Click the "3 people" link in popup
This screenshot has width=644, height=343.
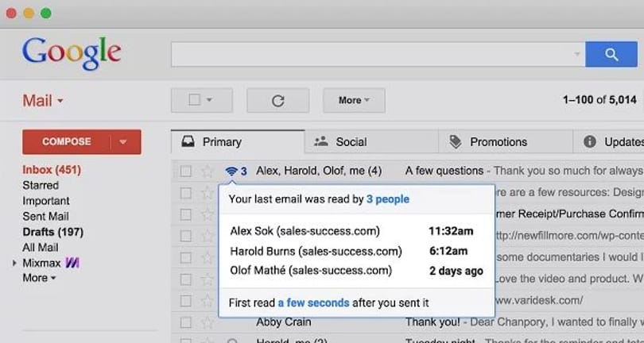(x=388, y=199)
